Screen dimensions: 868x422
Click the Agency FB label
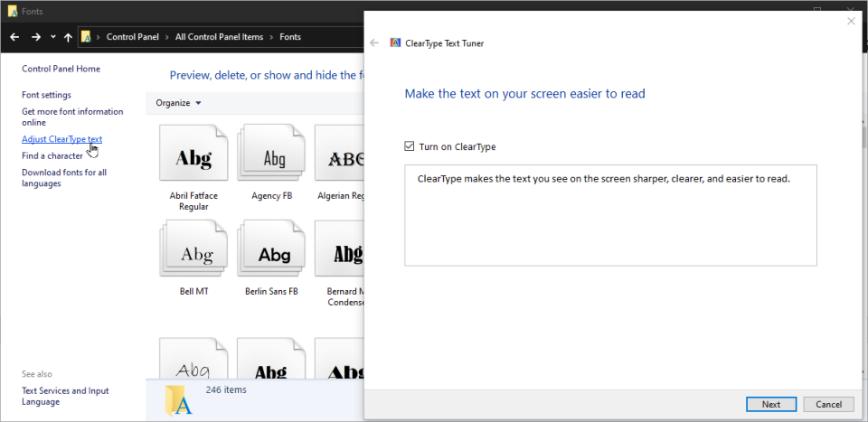[272, 195]
